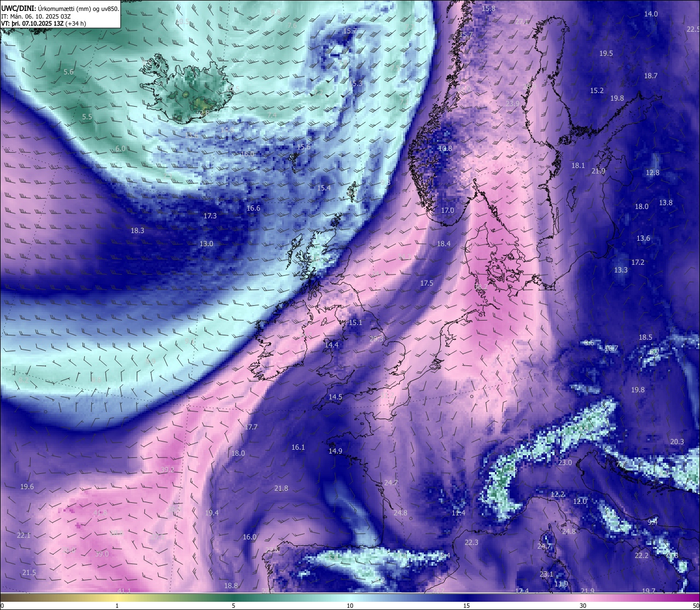Click the 17.7 value label
This screenshot has height=610, width=700.
pyautogui.click(x=250, y=427)
